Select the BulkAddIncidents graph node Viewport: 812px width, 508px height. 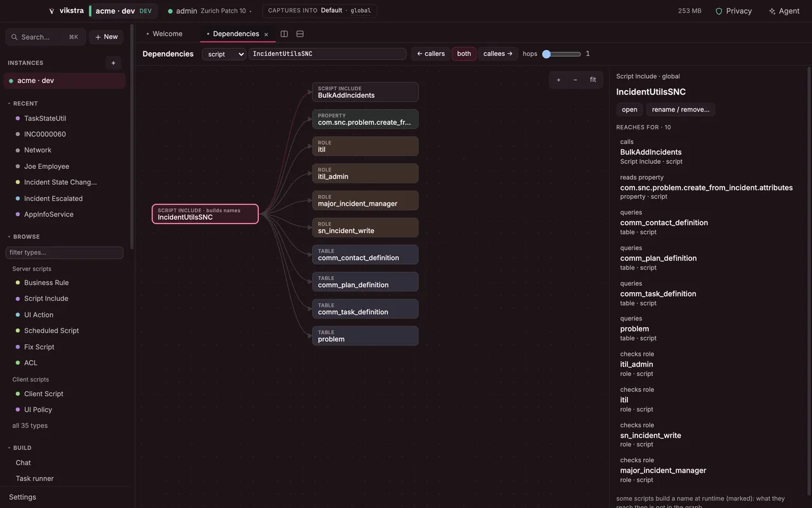365,92
